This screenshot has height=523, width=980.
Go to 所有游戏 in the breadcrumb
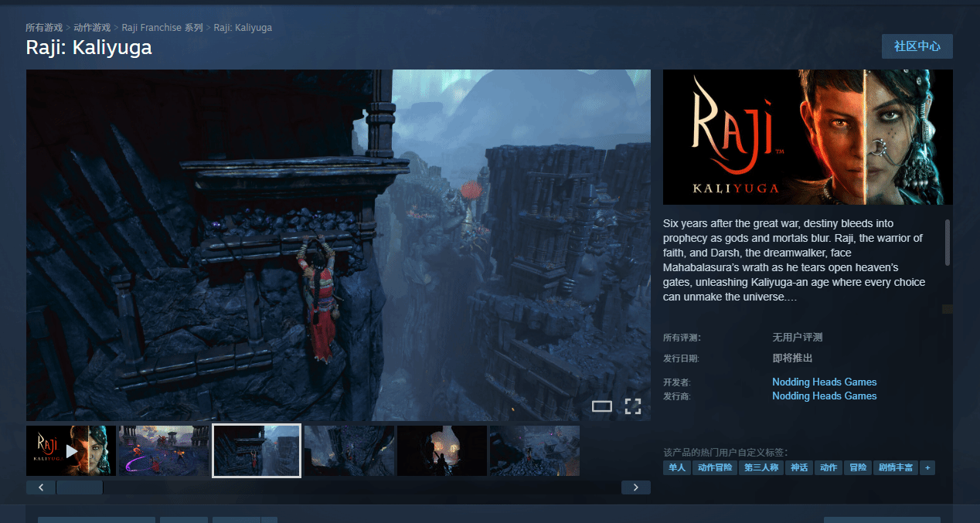tap(44, 28)
